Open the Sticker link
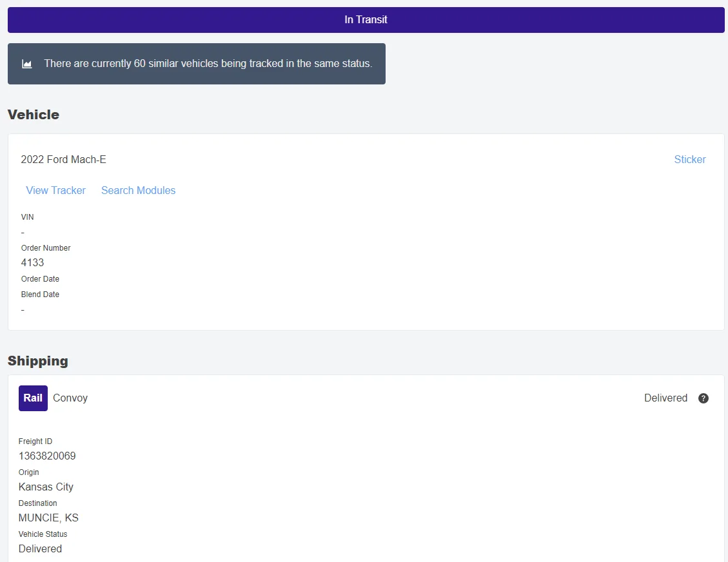Image resolution: width=728 pixels, height=562 pixels. 689,159
